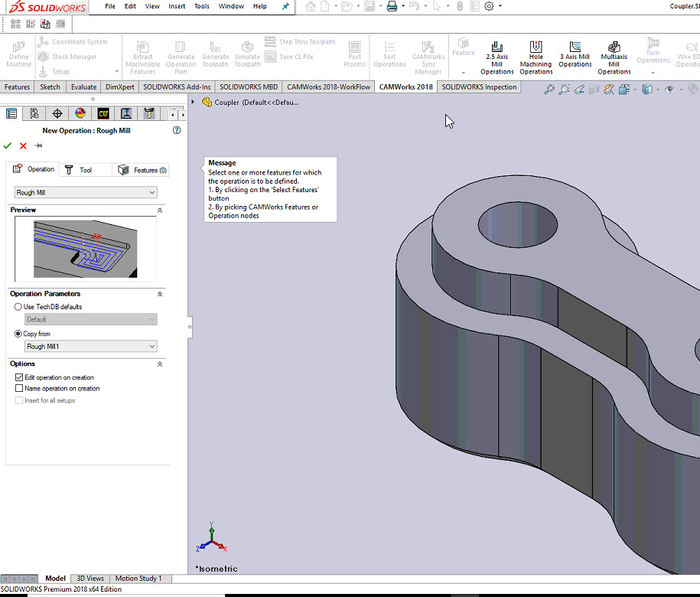Open the Tools menu
Viewport: 700px width, 597px height.
pos(202,6)
